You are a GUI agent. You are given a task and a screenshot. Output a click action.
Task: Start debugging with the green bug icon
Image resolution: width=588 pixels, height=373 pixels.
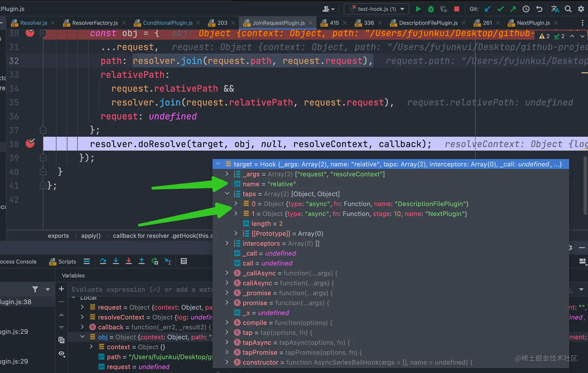point(431,9)
